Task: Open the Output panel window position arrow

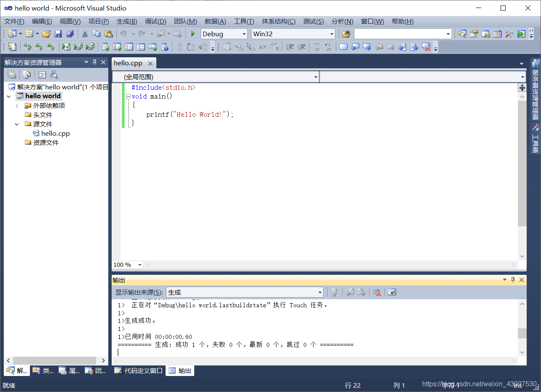Action: pos(505,280)
